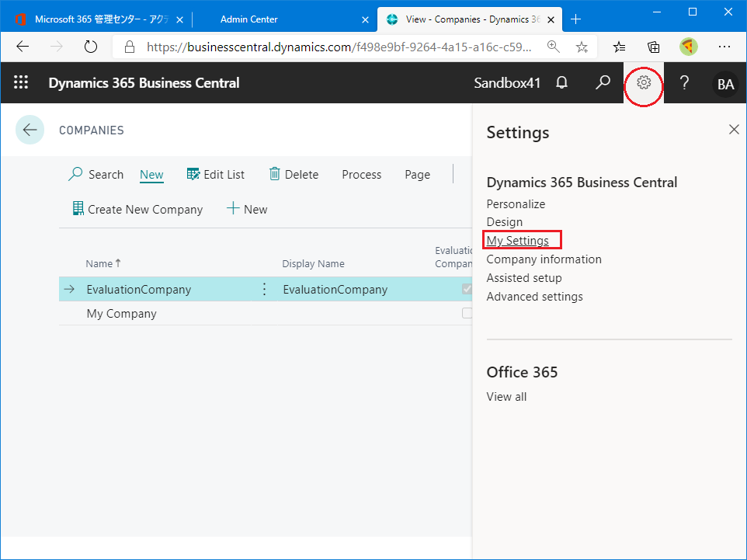Click the browser Back button

(23, 47)
